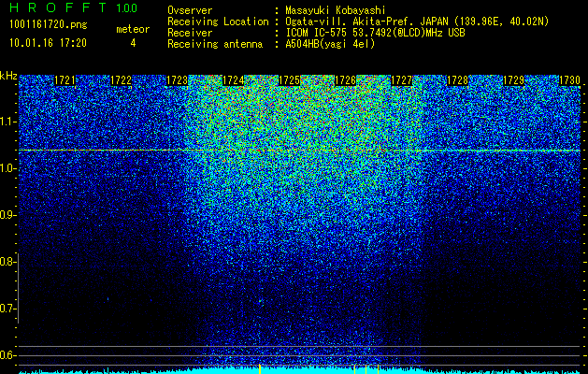
Task: Click the first yellow meteor tick at the bottom
Action: [x=260, y=368]
